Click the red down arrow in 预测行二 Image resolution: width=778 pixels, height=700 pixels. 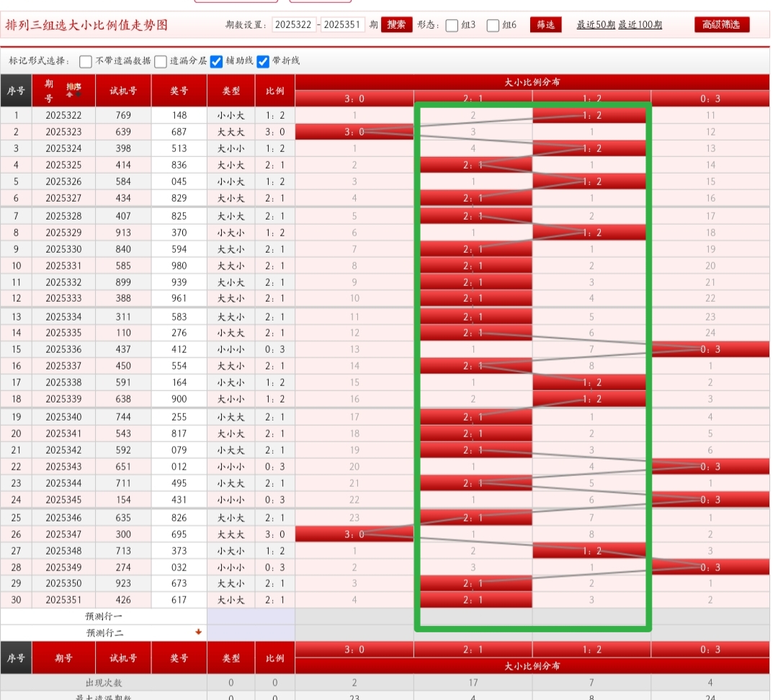coord(198,632)
